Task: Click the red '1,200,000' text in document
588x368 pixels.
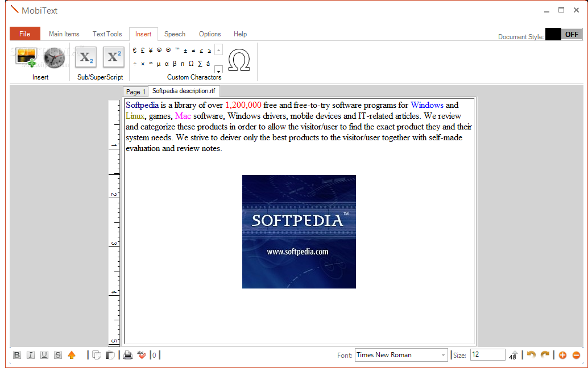Action: 243,105
